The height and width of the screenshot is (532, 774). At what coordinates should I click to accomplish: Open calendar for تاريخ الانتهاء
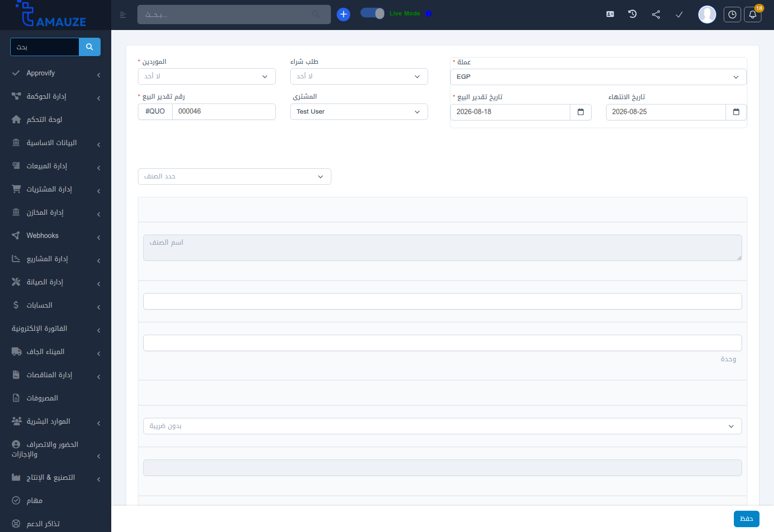click(736, 112)
